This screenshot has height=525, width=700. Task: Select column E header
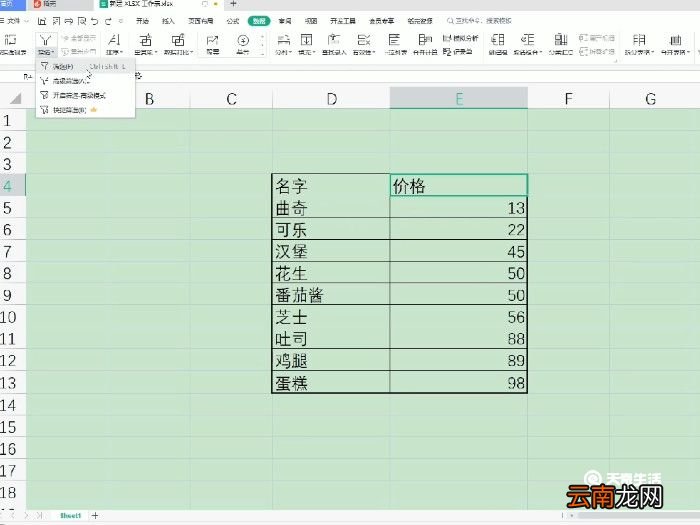tap(458, 98)
